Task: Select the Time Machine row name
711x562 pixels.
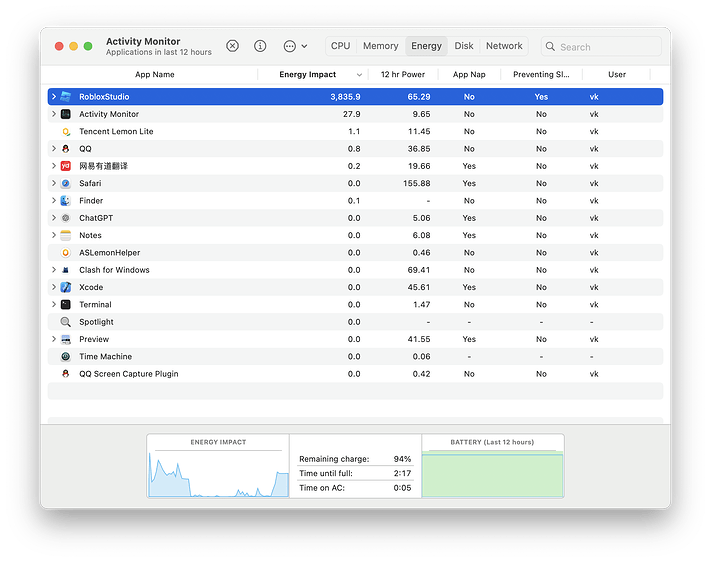Action: [x=105, y=357]
